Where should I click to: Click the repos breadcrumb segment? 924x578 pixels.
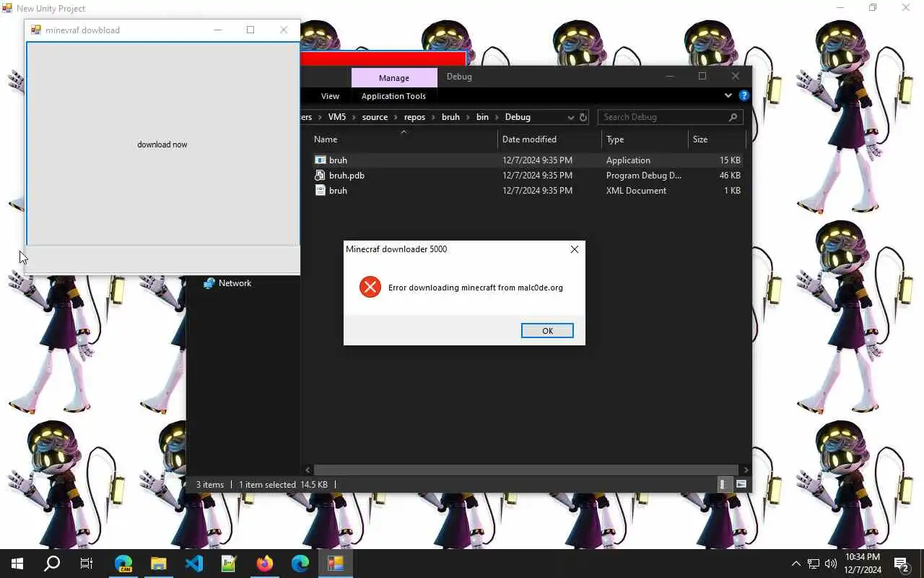414,117
